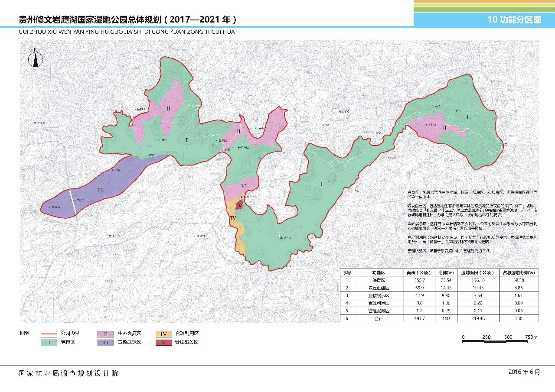The image size is (555, 392).
Task: Click the table cell with value 3.54
Action: coord(478,295)
